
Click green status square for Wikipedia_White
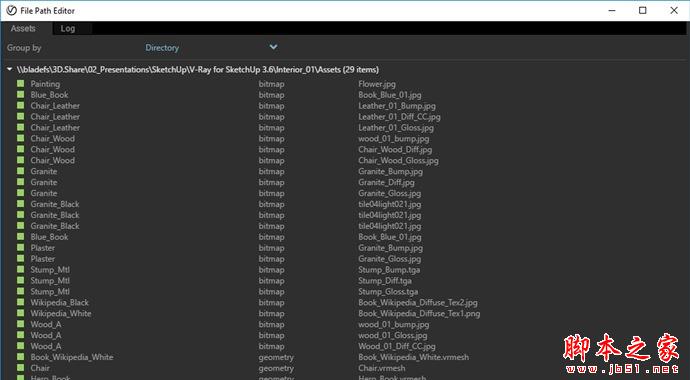[20, 313]
